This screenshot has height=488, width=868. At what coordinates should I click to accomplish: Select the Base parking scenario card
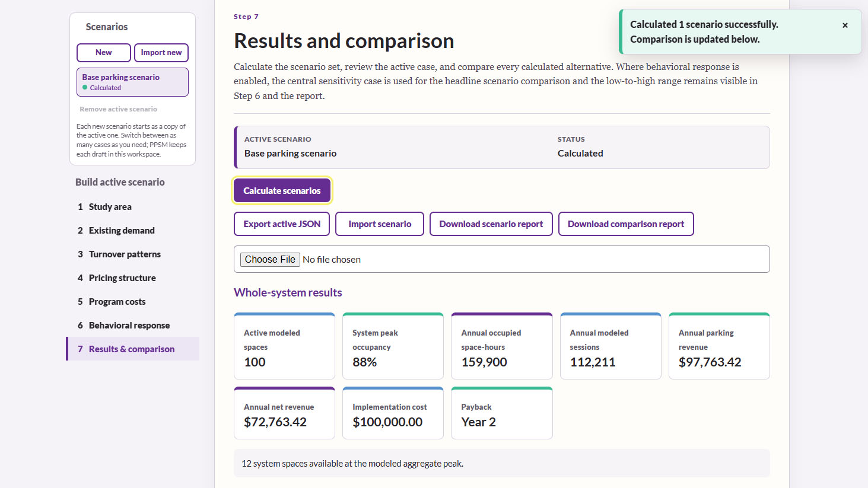click(x=132, y=82)
